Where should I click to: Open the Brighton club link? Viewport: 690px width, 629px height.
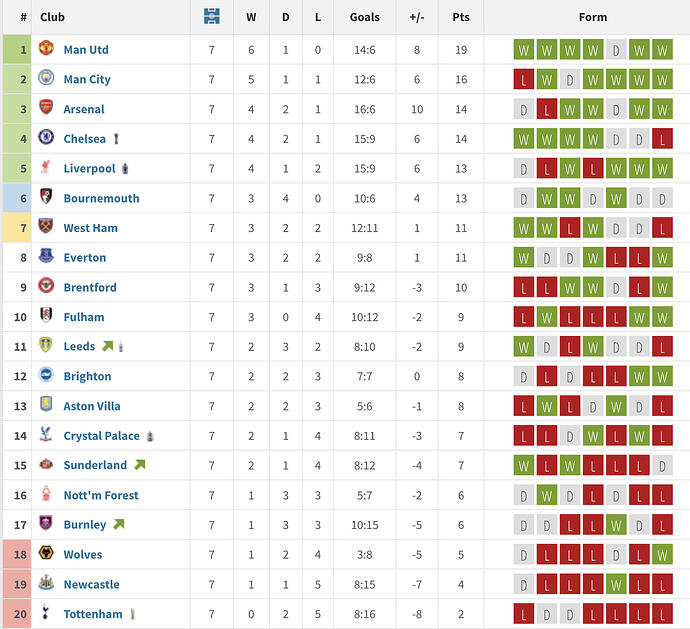pos(87,376)
